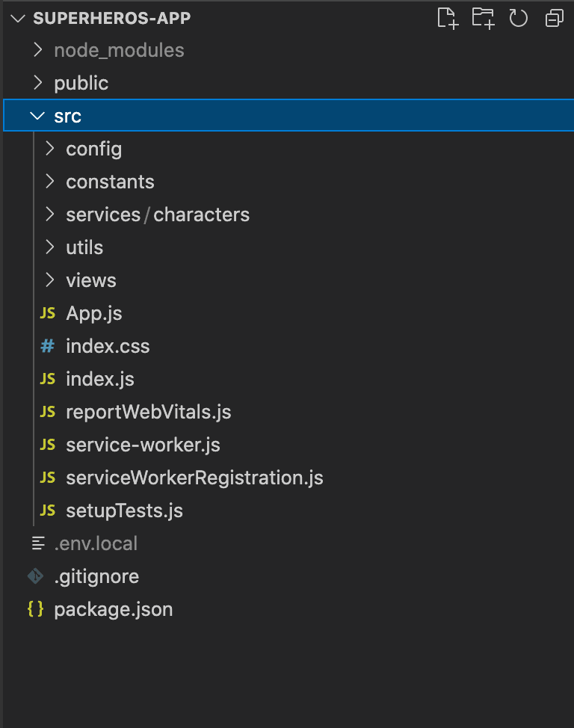Click the JS icon next to App.js

pyautogui.click(x=47, y=312)
